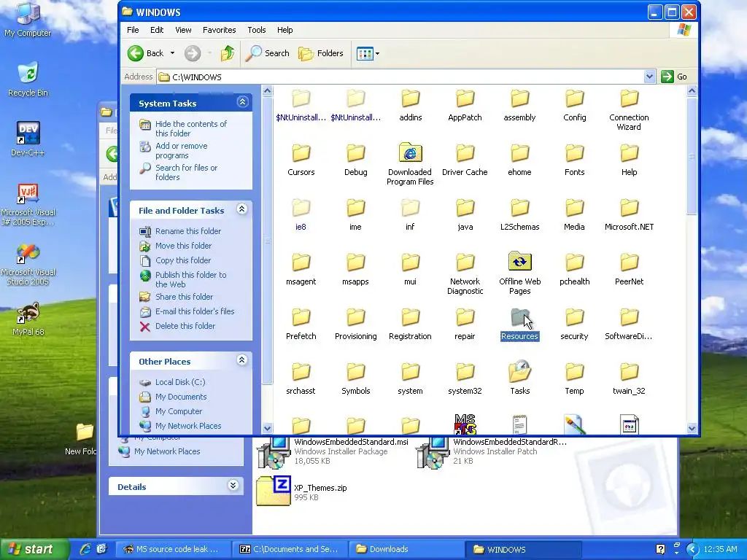Click the help question mark tray icon

tap(660, 549)
